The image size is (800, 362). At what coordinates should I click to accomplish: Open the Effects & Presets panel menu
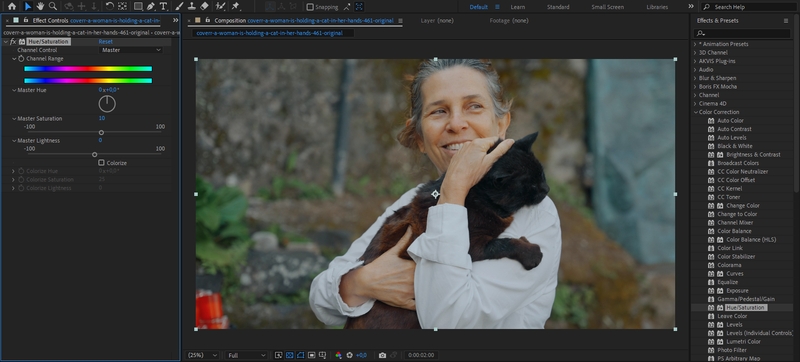tap(786, 20)
